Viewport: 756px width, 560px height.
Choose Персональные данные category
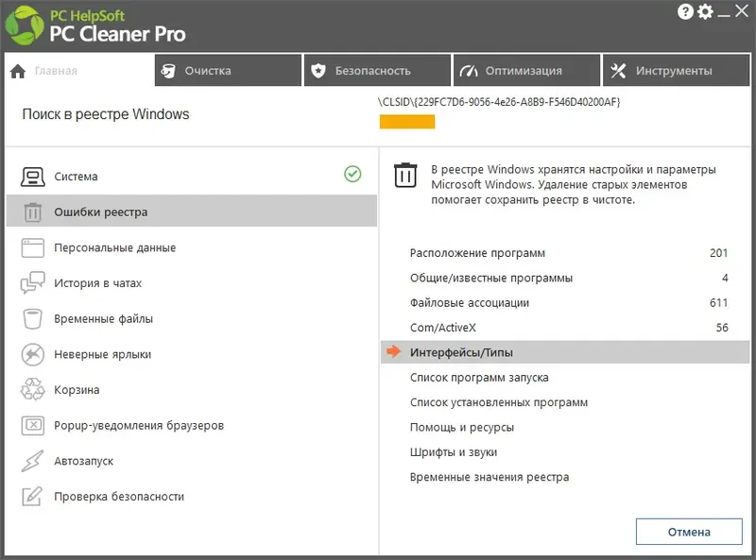point(192,247)
